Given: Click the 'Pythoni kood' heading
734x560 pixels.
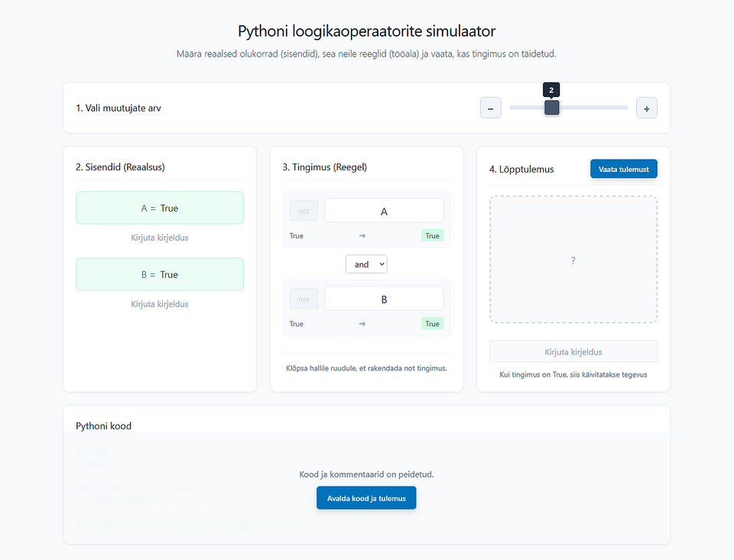Looking at the screenshot, I should [x=103, y=426].
